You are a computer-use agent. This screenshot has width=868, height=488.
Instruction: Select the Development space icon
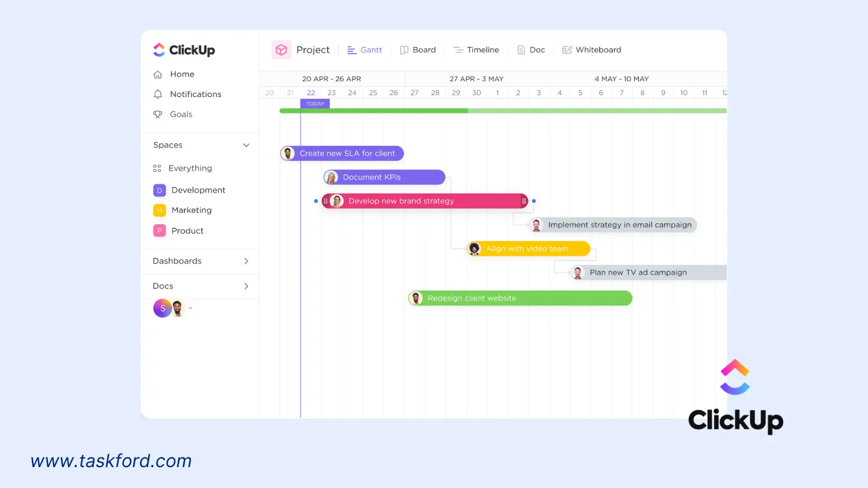coord(159,190)
